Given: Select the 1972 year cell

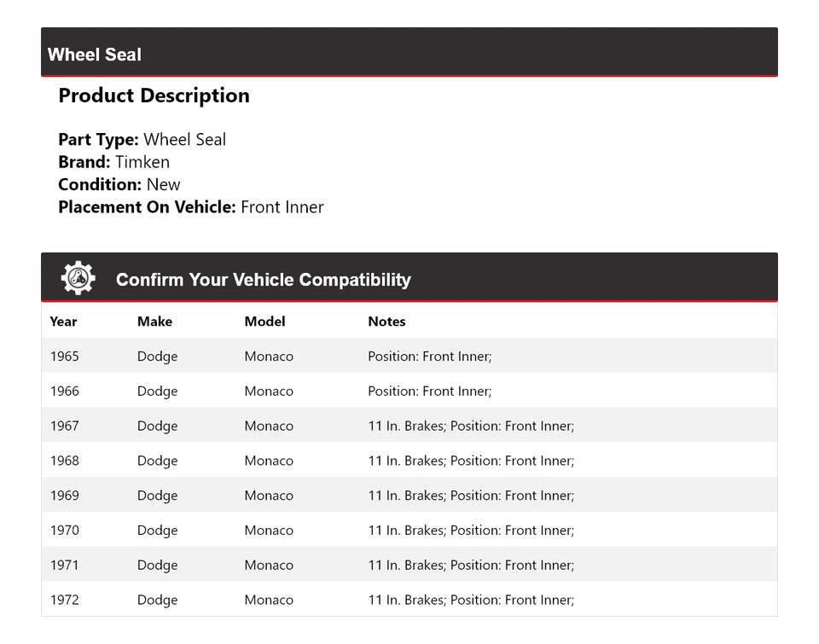Looking at the screenshot, I should point(64,600).
